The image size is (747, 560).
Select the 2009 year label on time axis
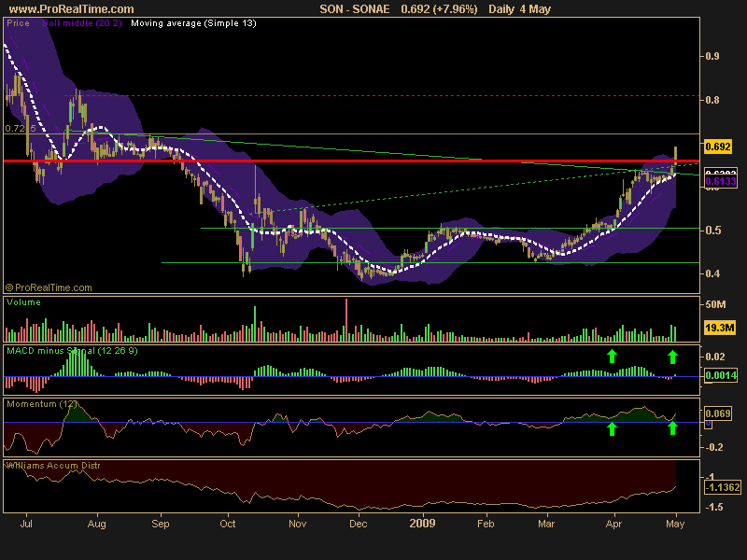(x=423, y=524)
